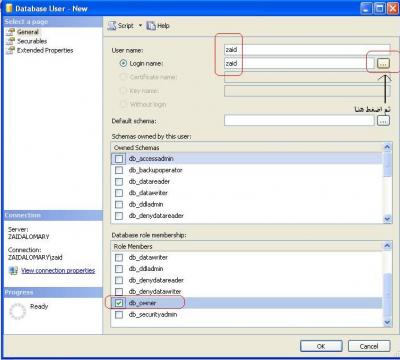The width and height of the screenshot is (400, 360).
Task: Open the Default schema browse button
Action: (x=383, y=120)
